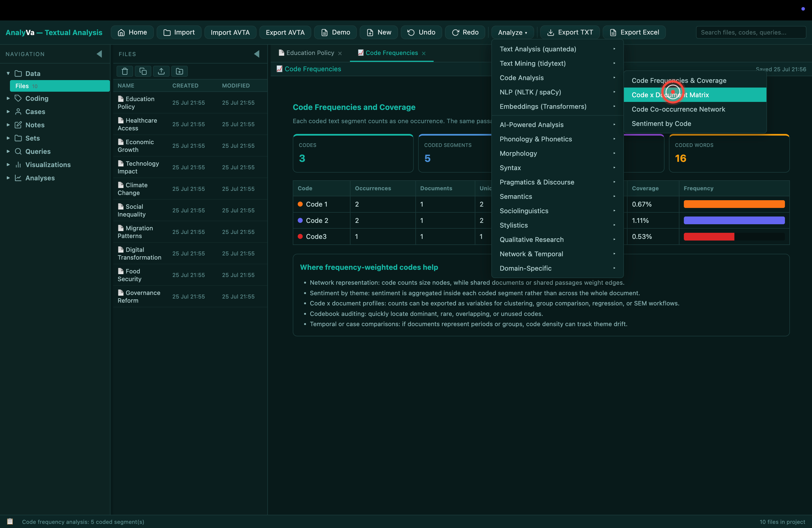Collapse the Data tree node
Image resolution: width=812 pixels, height=528 pixels.
(x=8, y=73)
